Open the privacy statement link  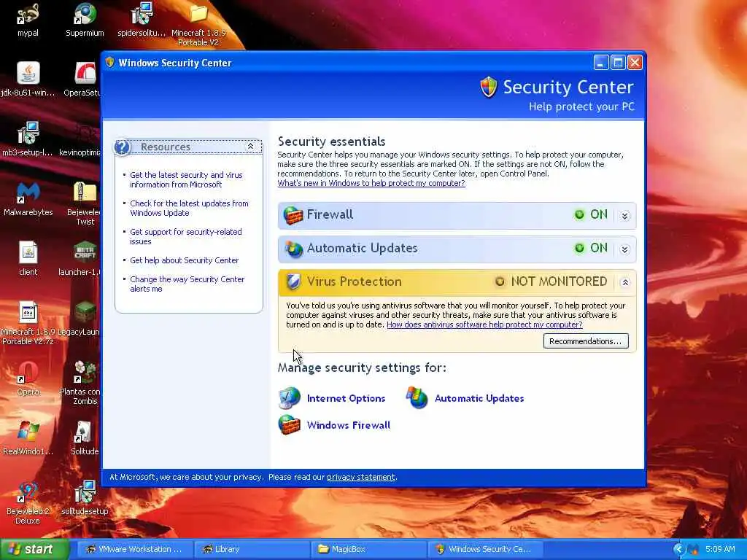coord(360,477)
